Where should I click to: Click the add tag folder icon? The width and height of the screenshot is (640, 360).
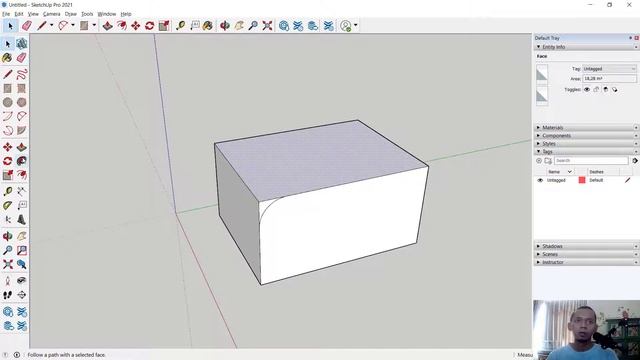[548, 161]
